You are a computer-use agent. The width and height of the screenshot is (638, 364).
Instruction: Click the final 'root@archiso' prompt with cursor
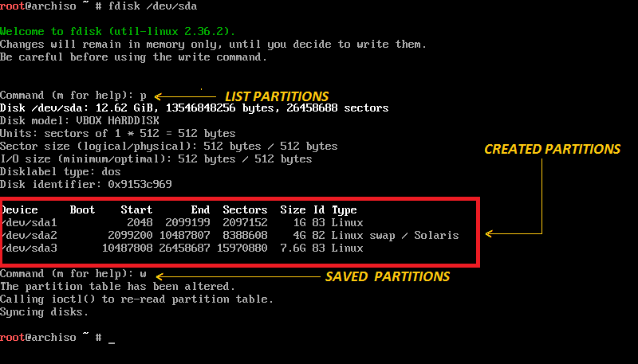[57, 338]
